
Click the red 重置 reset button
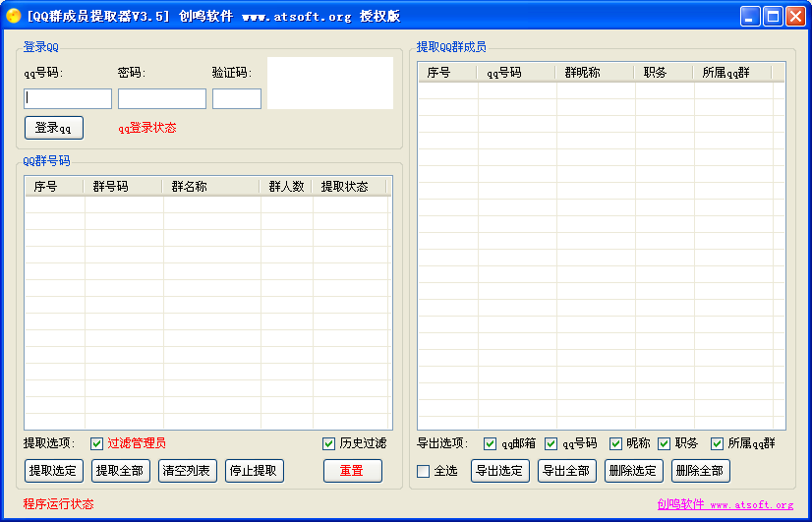tap(352, 471)
